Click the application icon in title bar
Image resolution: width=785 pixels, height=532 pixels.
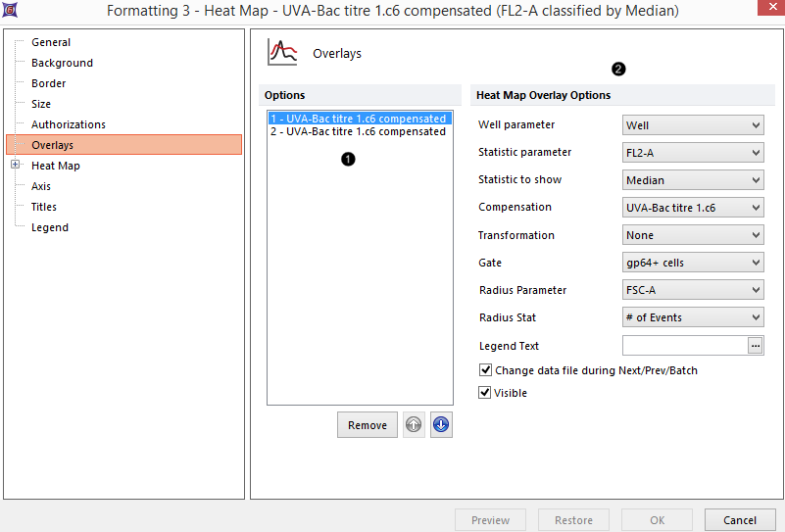[10, 10]
